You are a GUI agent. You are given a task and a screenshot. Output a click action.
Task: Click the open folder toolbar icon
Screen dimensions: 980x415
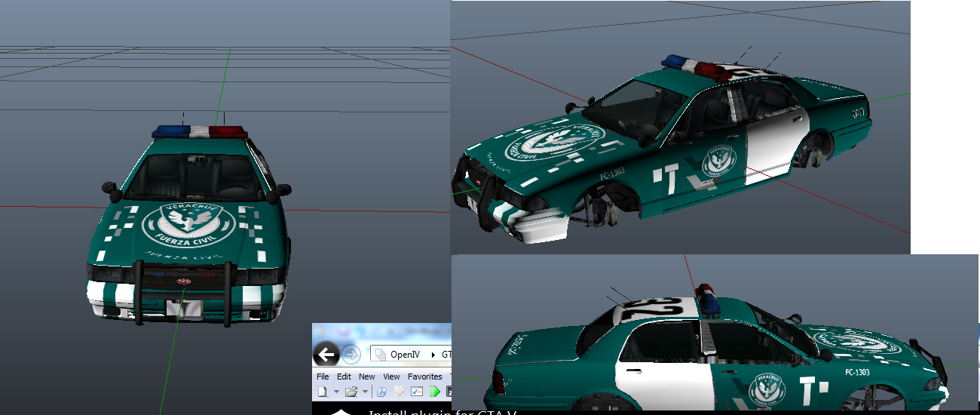coord(351,392)
